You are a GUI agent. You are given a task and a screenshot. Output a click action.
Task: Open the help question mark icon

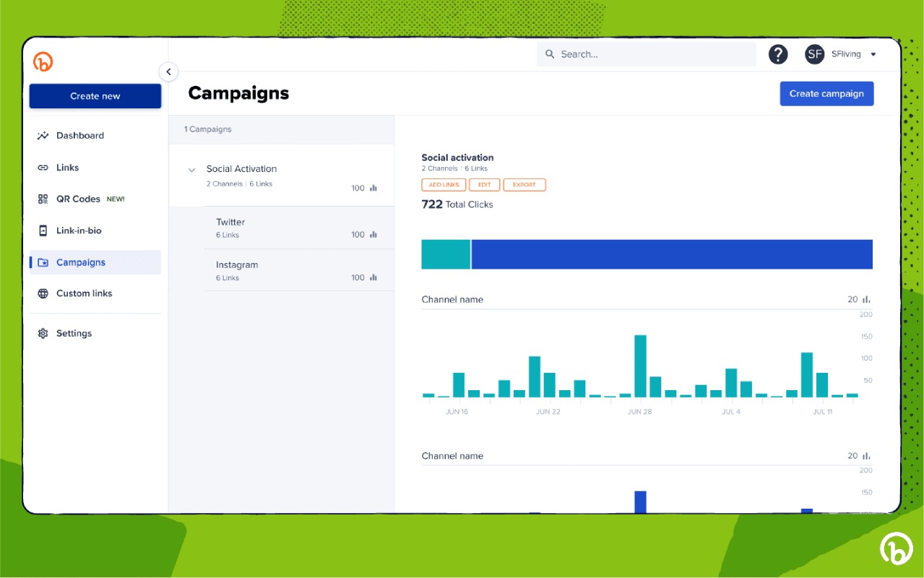coord(777,54)
